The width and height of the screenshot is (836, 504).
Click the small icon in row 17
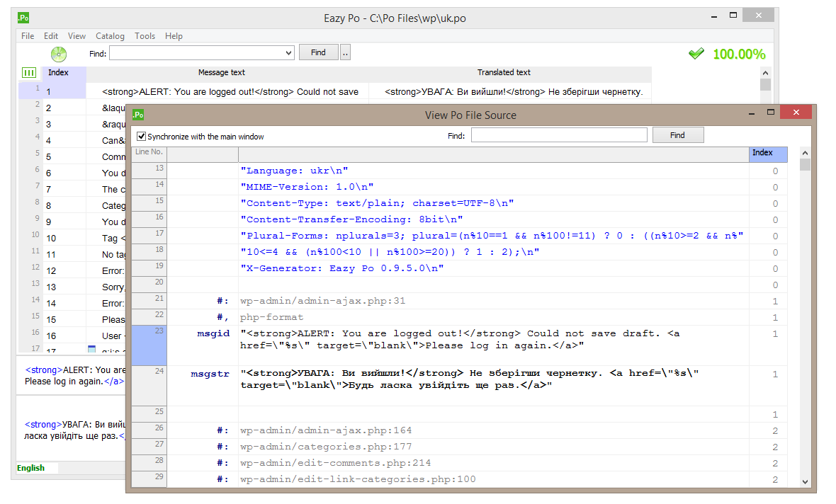click(91, 349)
